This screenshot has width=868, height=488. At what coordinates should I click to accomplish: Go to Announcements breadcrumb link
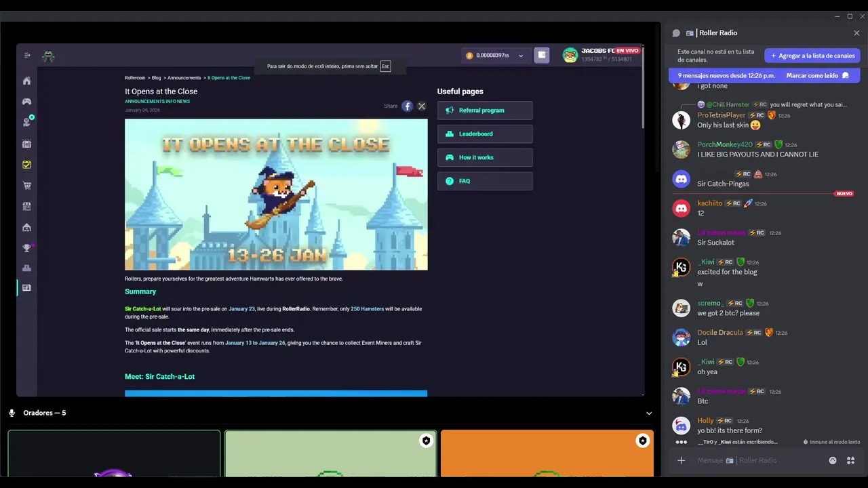pyautogui.click(x=184, y=78)
